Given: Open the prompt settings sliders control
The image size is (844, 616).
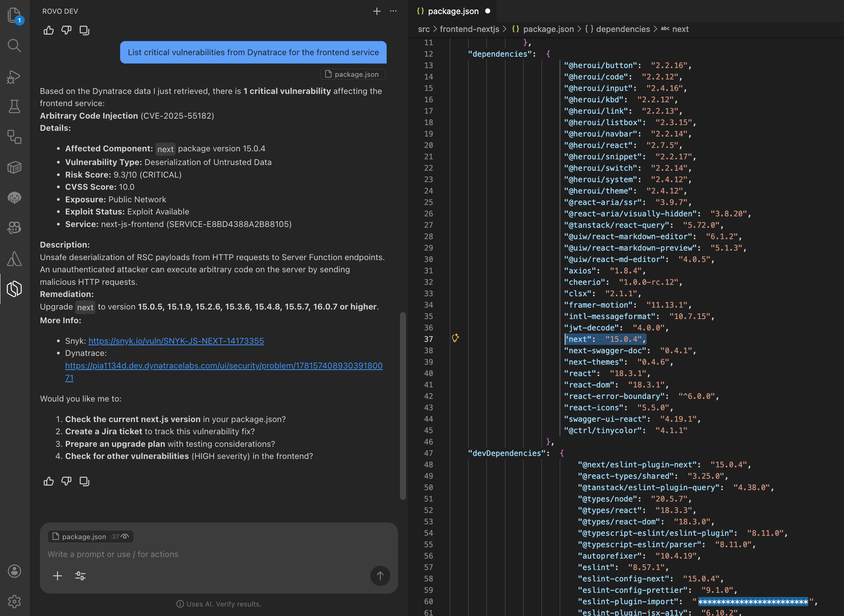Looking at the screenshot, I should point(80,576).
